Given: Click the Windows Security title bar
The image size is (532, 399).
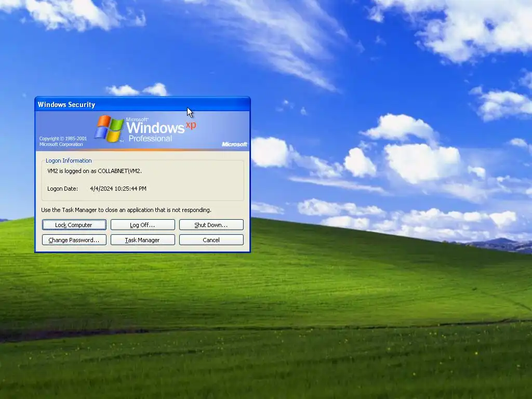Looking at the screenshot, I should (142, 104).
